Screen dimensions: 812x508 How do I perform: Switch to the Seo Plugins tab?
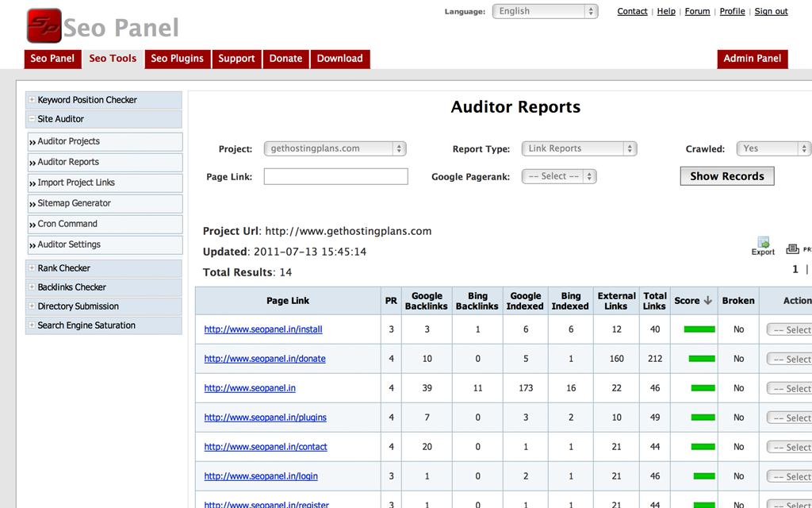pos(178,59)
